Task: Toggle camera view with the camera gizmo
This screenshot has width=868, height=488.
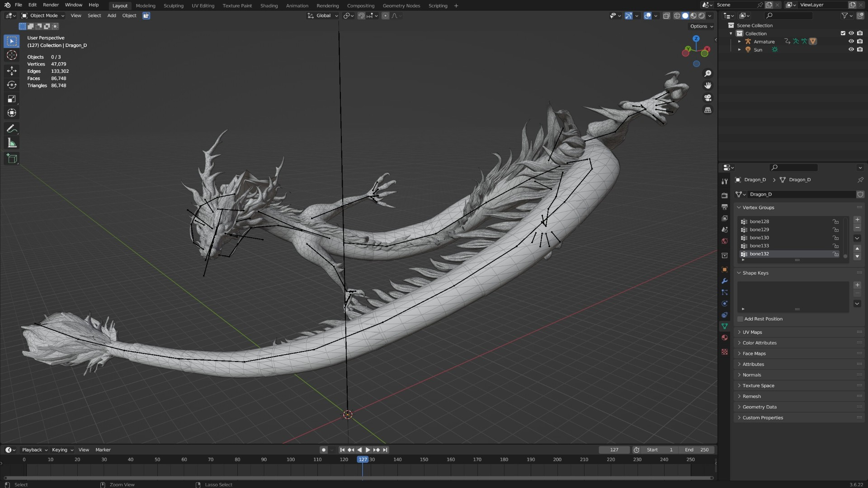Action: pos(708,98)
